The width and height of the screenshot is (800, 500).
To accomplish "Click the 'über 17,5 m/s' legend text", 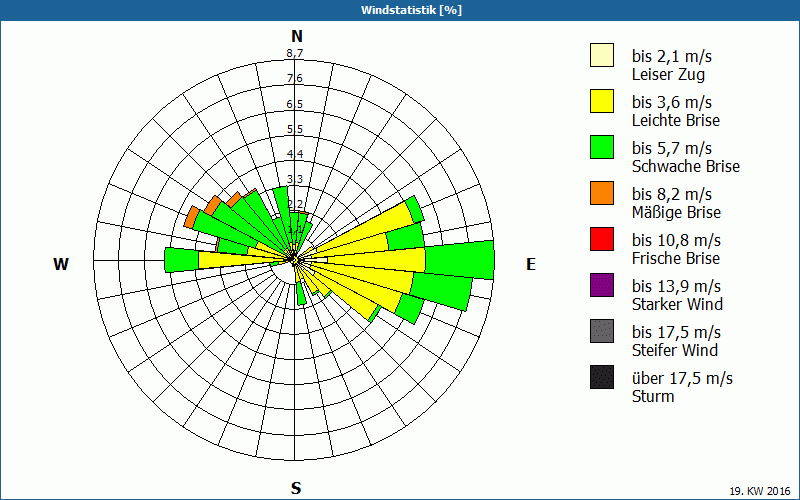I will [x=682, y=378].
